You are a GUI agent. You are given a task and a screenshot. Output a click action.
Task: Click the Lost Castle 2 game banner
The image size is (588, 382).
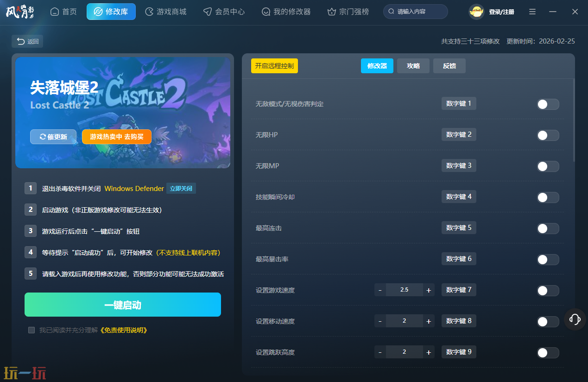tap(123, 113)
